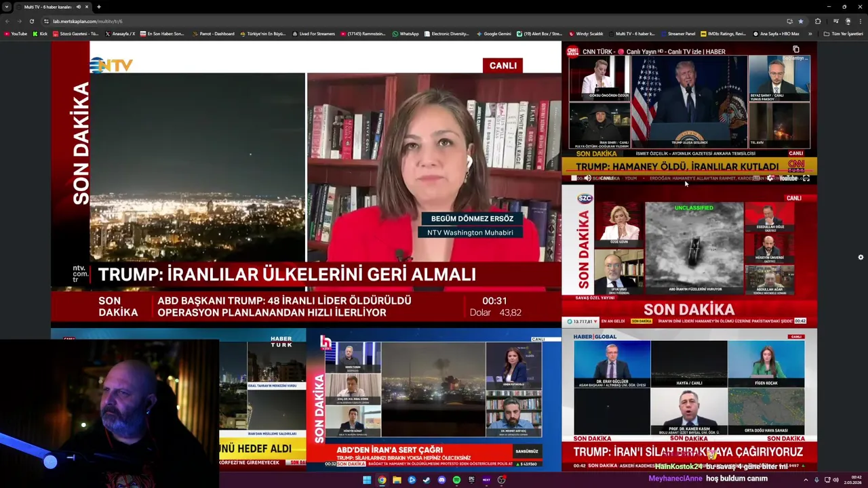Select the Sözcü TV stream panel

point(689,257)
